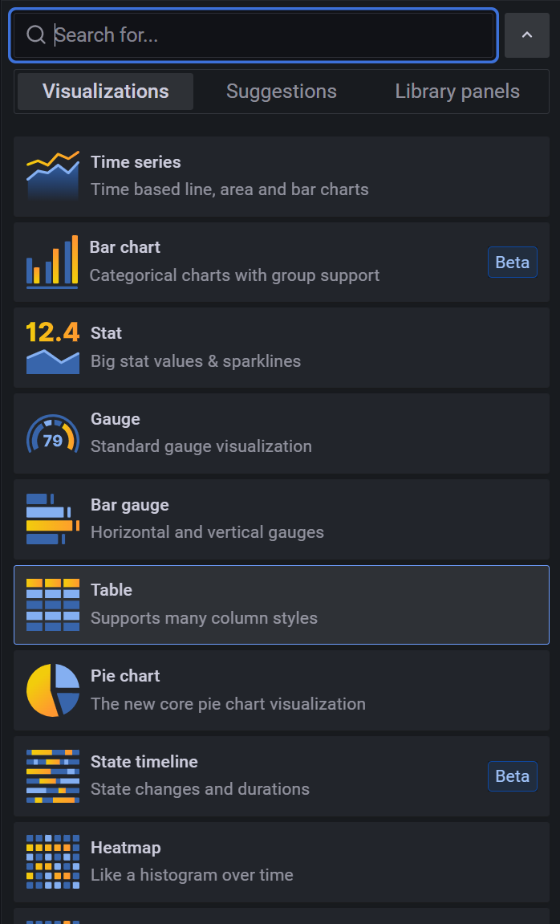Screen dimensions: 560x924
Task: Select the Table grid icon
Action: tap(52, 604)
